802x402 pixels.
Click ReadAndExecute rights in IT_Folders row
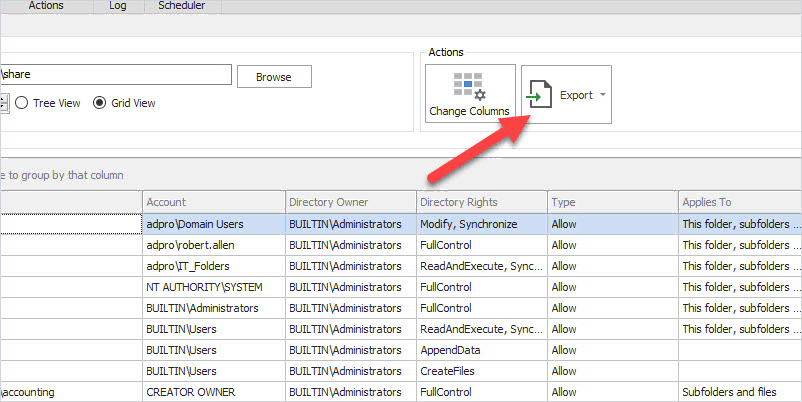[482, 266]
